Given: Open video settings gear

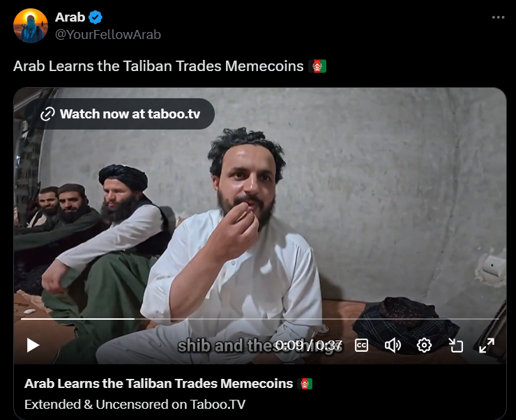Looking at the screenshot, I should point(424,345).
